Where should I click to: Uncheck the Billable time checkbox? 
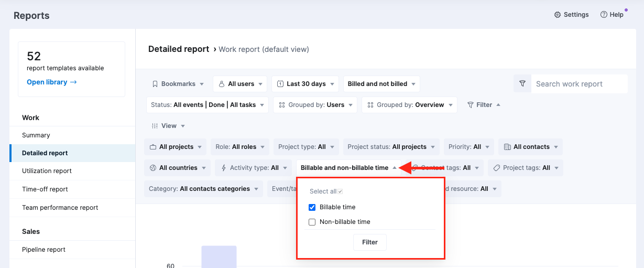tap(312, 207)
